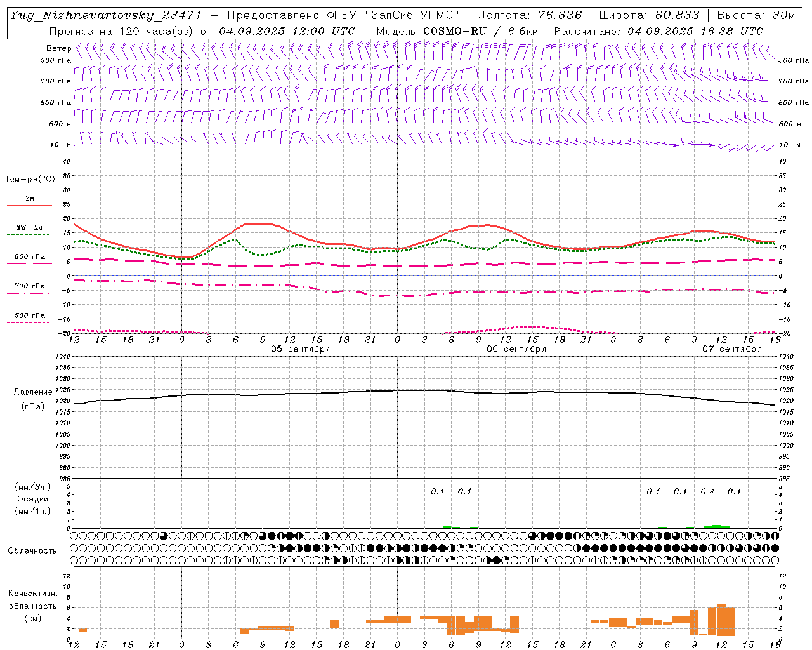Click the '(мм/1ч.)' precipitation unit label
This screenshot has height=650, width=812.
(x=32, y=511)
